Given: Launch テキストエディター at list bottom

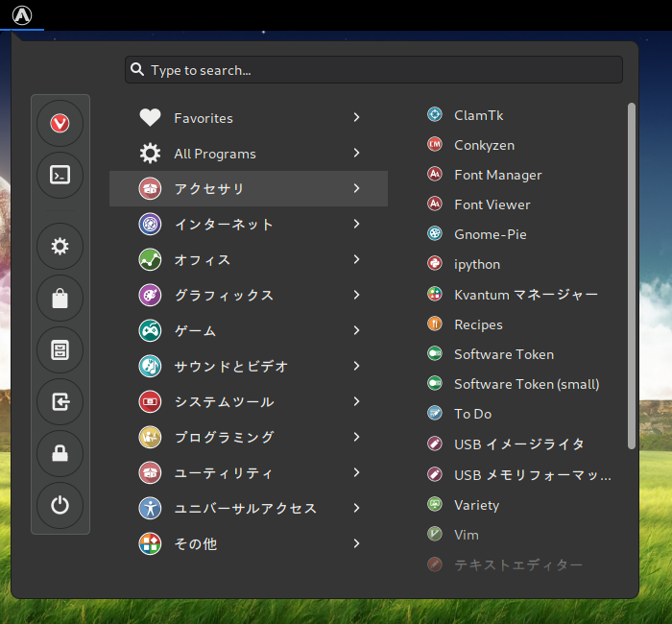Looking at the screenshot, I should [518, 564].
